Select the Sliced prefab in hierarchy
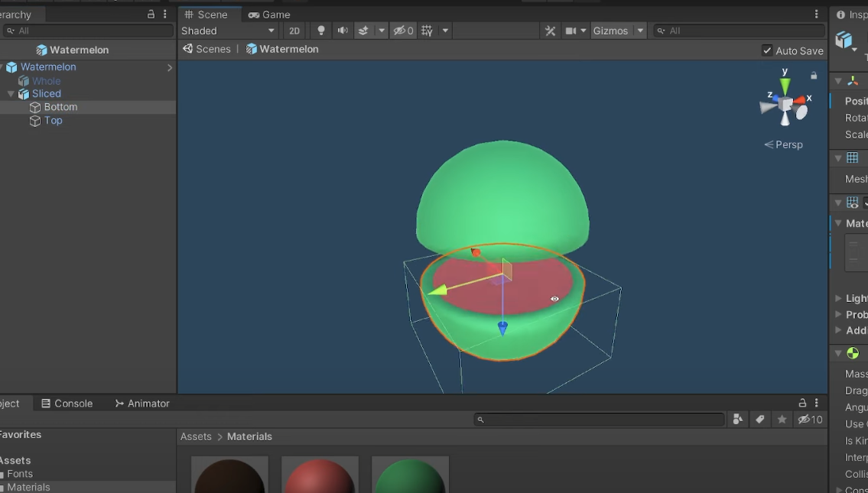Screen dimensions: 868x493 [46, 93]
